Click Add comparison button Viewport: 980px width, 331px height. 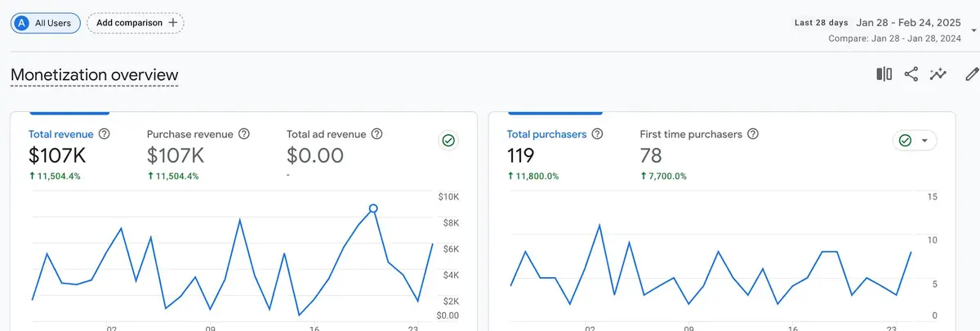(136, 23)
